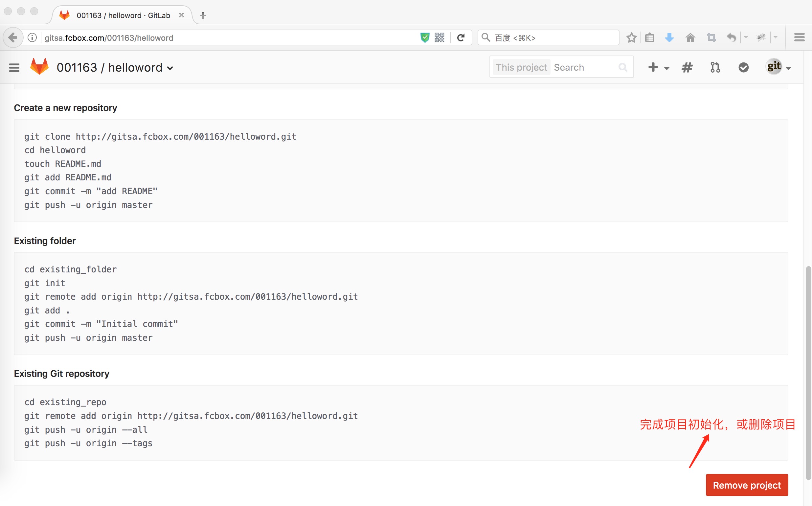Click the 'git add README.md' line
Image resolution: width=812 pixels, height=506 pixels.
(68, 177)
